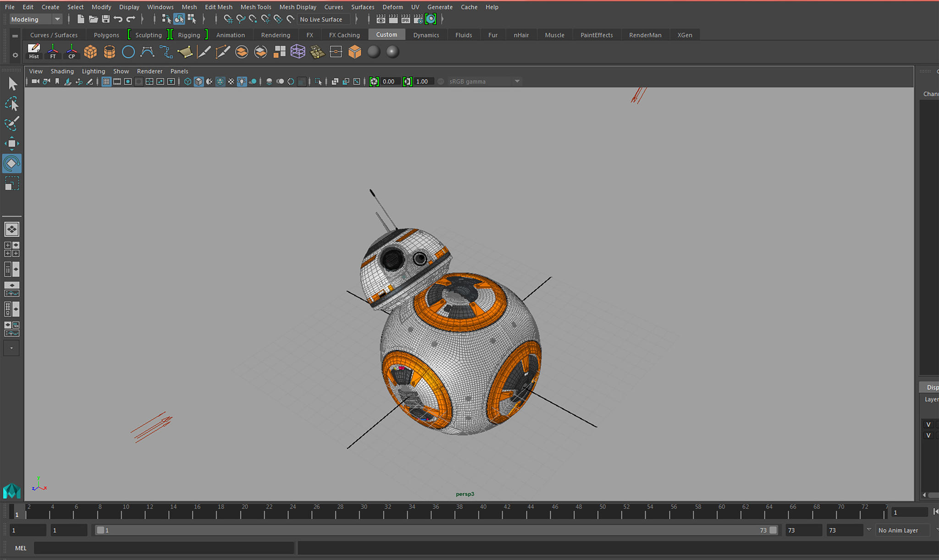The height and width of the screenshot is (560, 939).
Task: Choose the Scale tool in the toolbox
Action: pos(12,184)
